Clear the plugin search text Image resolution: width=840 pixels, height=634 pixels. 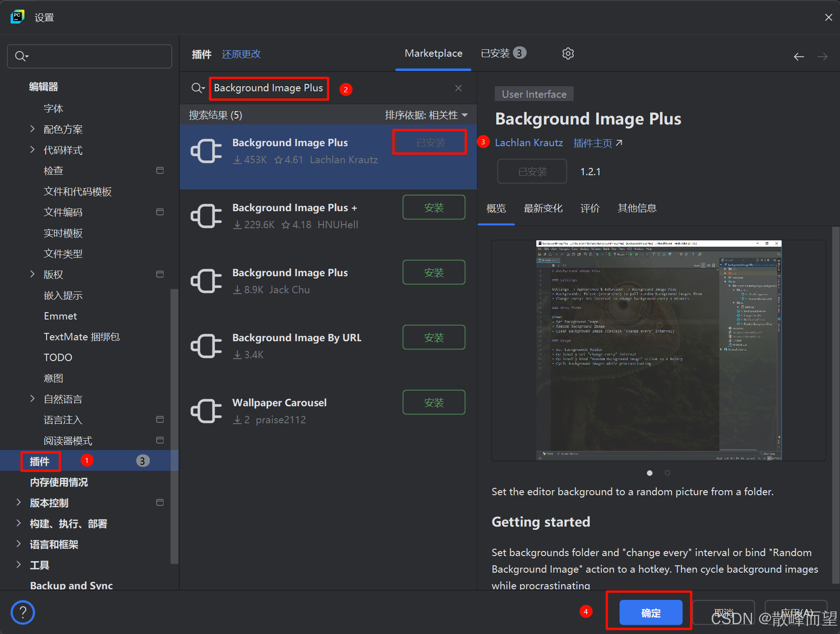[458, 88]
